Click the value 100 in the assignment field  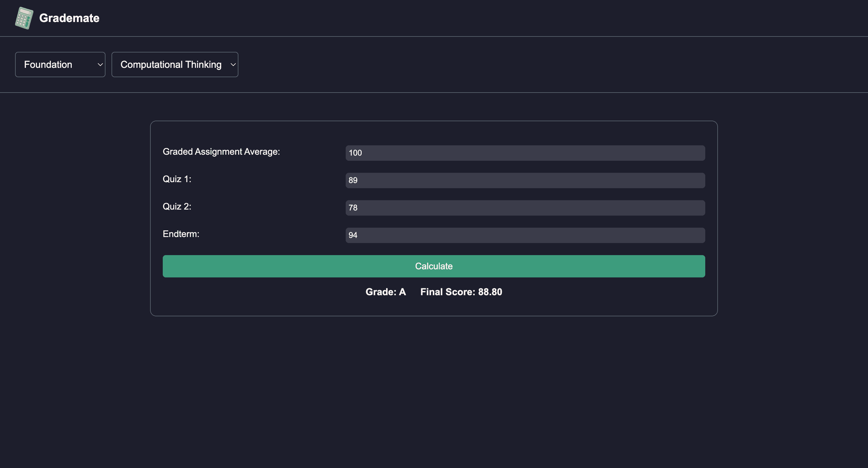[x=355, y=153]
